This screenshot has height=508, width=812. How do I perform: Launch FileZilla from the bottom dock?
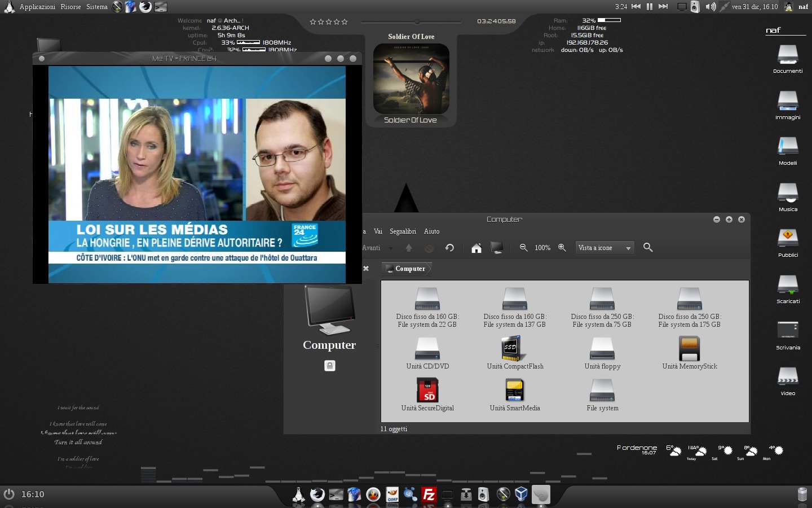tap(429, 494)
